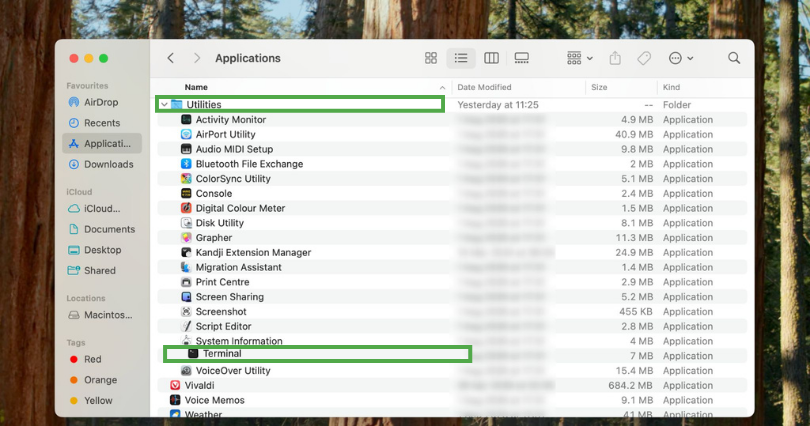This screenshot has width=810, height=426.
Task: Select the Terminal app icon
Action: tap(193, 354)
